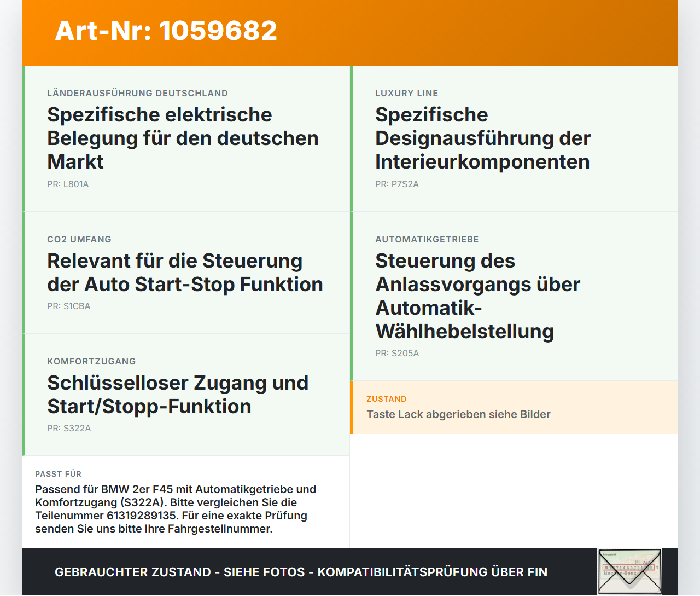The width and height of the screenshot is (700, 596).
Task: Click the Luxury Line label
Action: (x=406, y=93)
